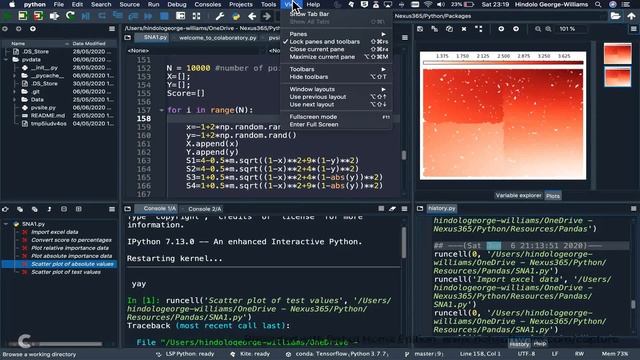Screen dimensions: 640x360
Task: Click the editor browse tabs folder icon
Action: pyautogui.click(x=128, y=38)
